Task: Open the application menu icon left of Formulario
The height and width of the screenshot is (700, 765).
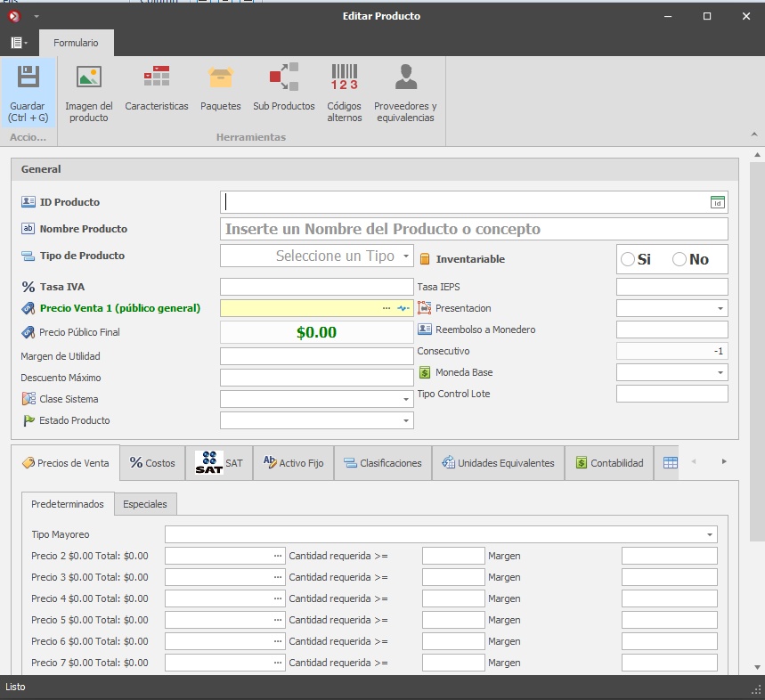Action: point(19,43)
